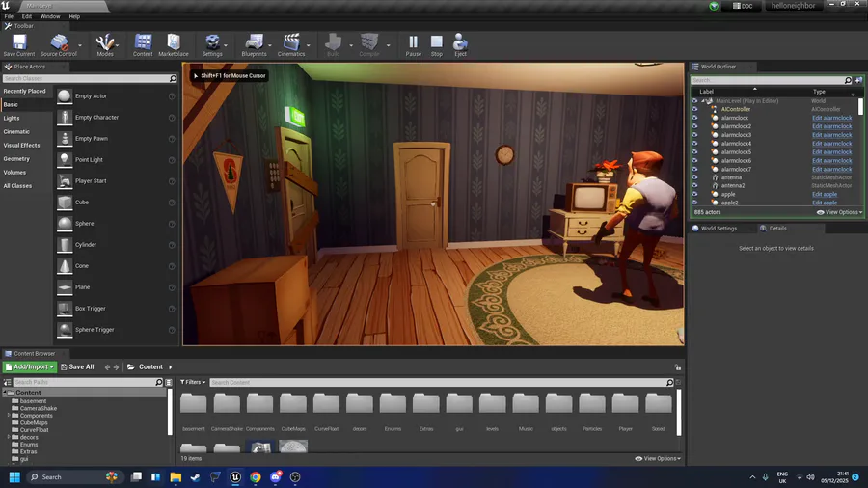
Task: Open the Settings dropdown arrow
Action: pyautogui.click(x=226, y=45)
